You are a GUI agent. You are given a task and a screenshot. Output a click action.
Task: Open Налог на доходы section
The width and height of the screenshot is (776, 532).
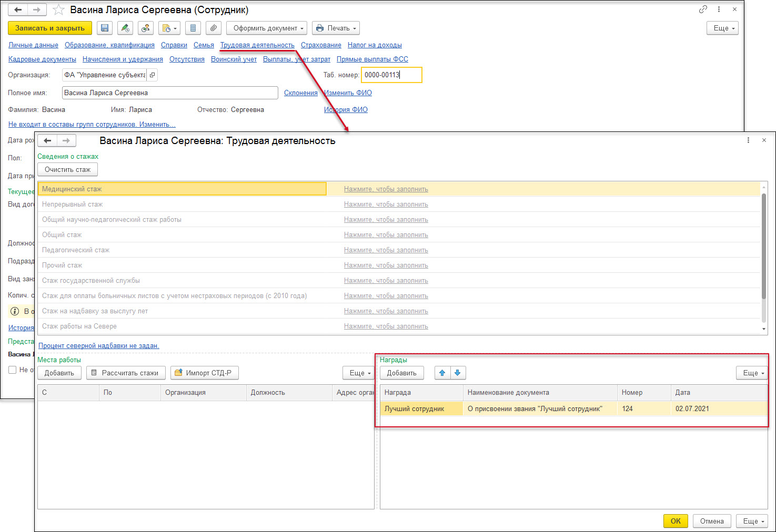pos(375,45)
